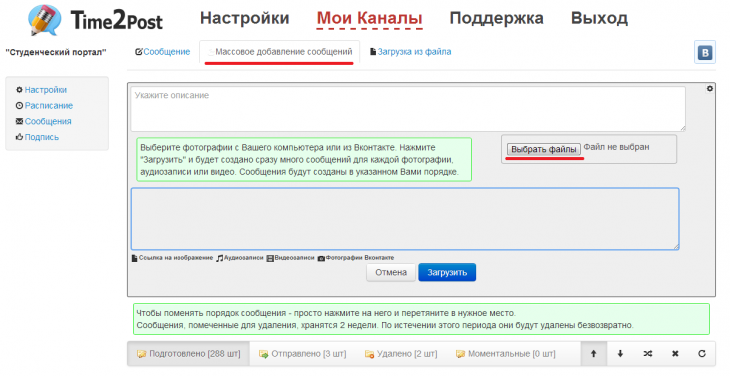Viewport: 730px width, 376px height.
Task: Click the Time2Post logo
Action: 96,20
